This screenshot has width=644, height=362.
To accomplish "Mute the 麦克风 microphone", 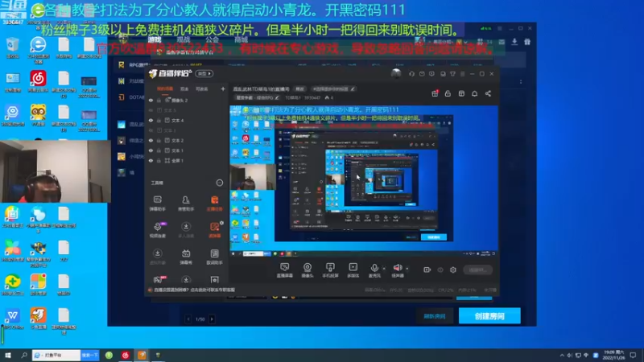I will 374,270.
